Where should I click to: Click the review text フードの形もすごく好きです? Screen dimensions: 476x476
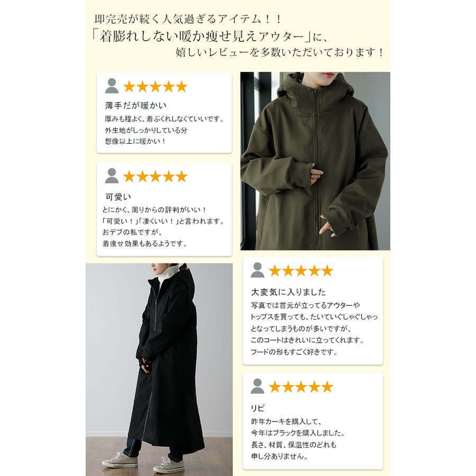click(x=294, y=352)
